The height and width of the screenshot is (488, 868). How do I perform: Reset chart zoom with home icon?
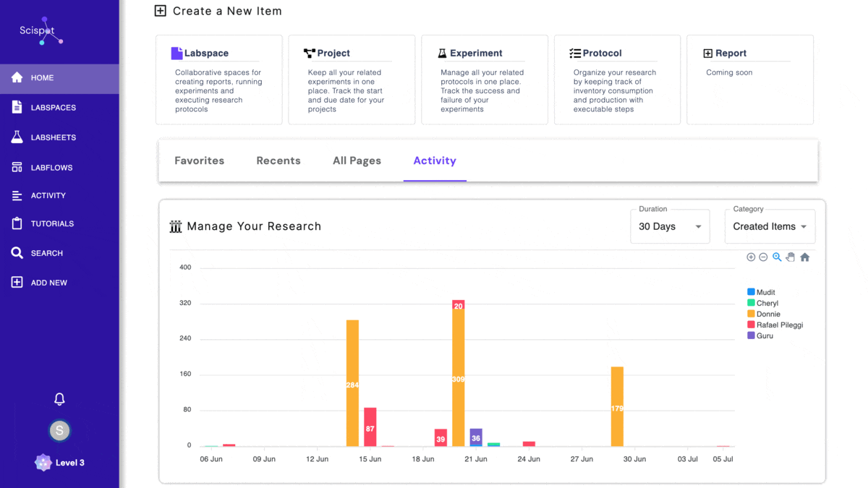click(804, 257)
